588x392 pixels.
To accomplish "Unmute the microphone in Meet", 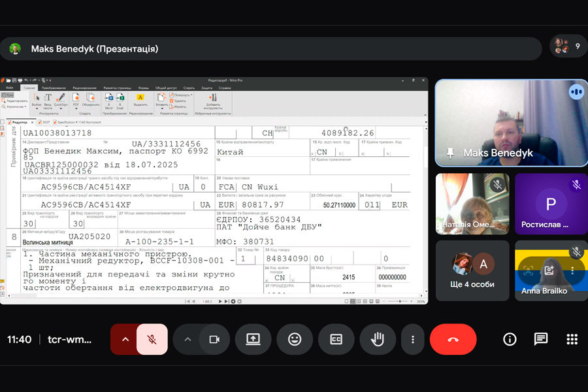I will pyautogui.click(x=152, y=340).
